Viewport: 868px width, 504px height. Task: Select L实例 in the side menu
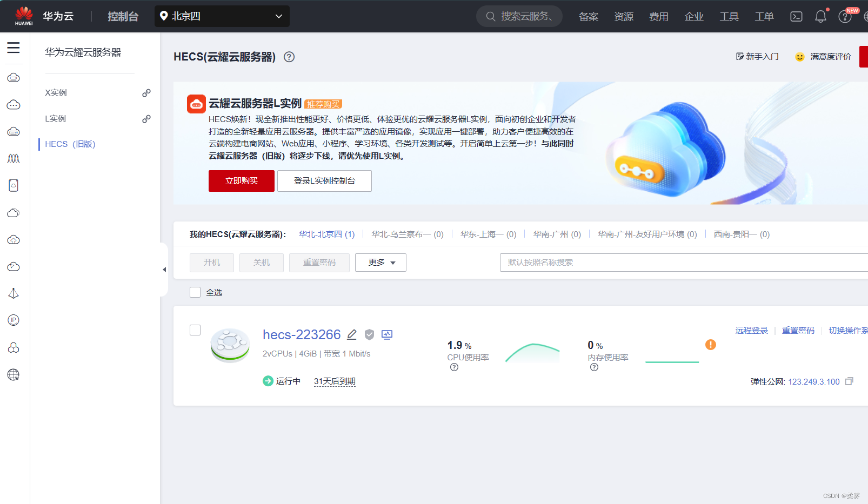click(x=56, y=119)
